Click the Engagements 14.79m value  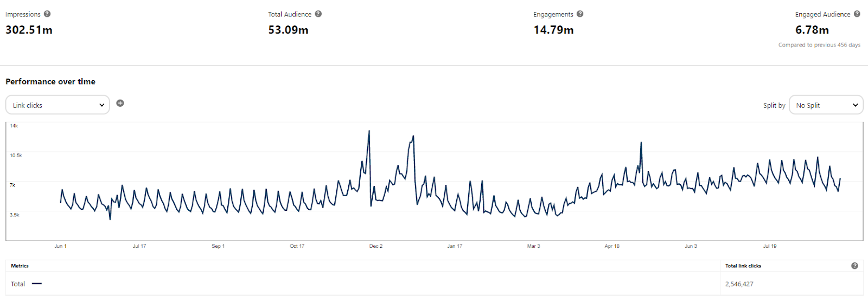553,30
